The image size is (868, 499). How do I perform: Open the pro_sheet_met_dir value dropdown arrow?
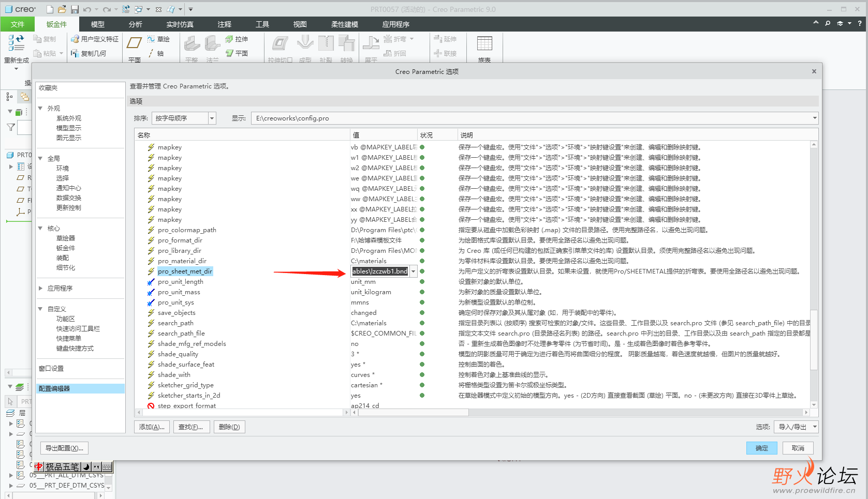(413, 271)
